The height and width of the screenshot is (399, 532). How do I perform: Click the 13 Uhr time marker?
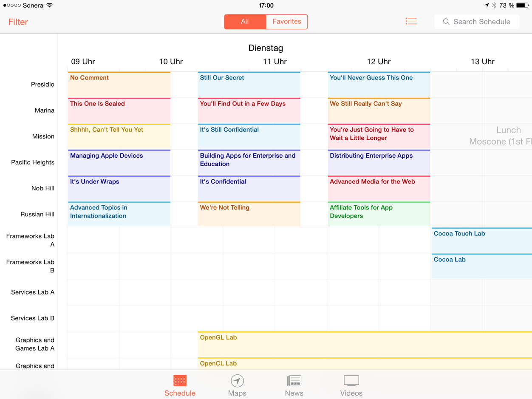pos(483,62)
